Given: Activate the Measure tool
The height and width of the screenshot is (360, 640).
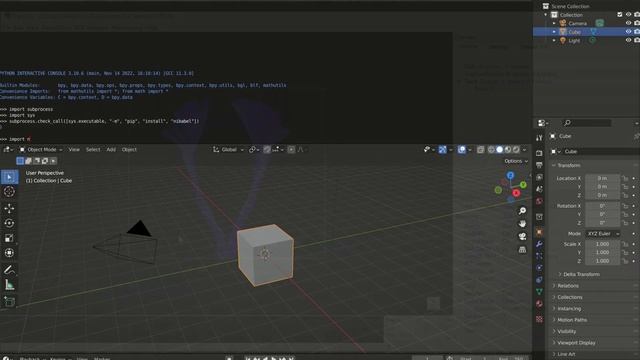Looking at the screenshot, I should 9,285.
